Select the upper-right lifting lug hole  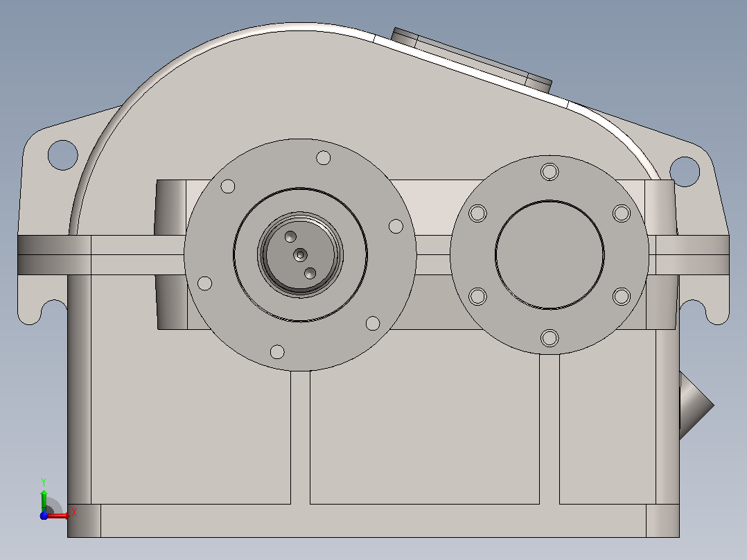click(685, 172)
